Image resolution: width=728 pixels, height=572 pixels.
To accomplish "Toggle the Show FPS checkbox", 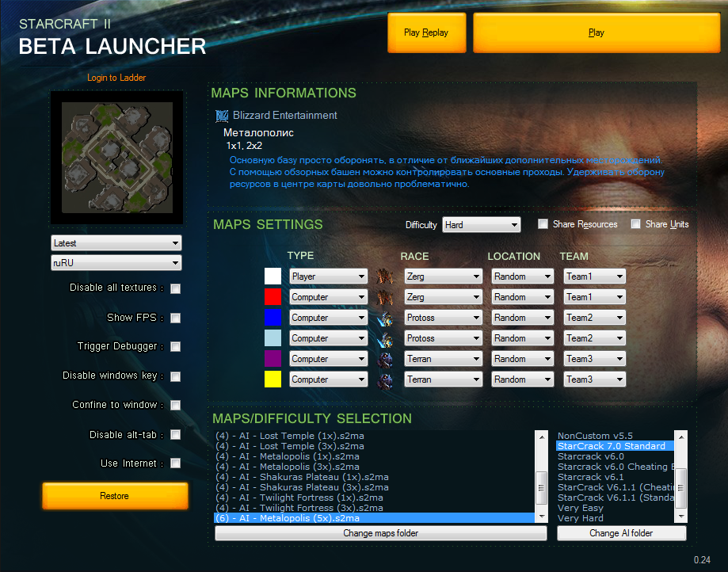I will (176, 318).
